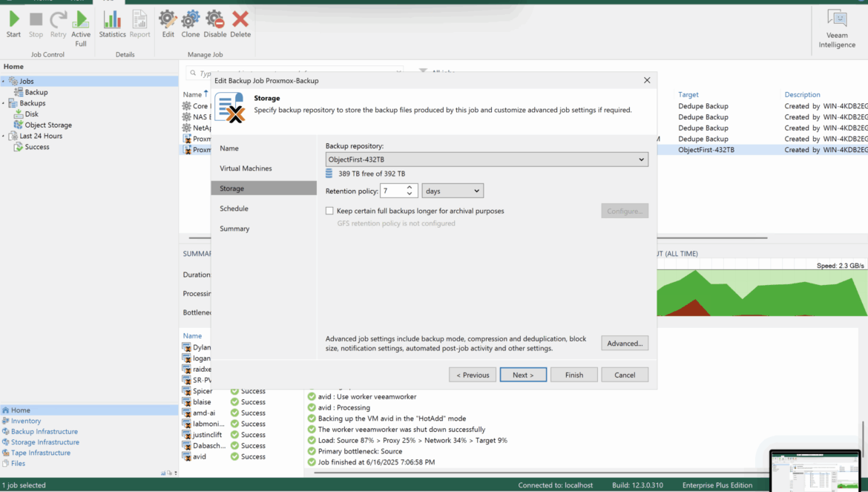Click the Dylan VM entry
The height and width of the screenshot is (492, 868).
pyautogui.click(x=202, y=347)
